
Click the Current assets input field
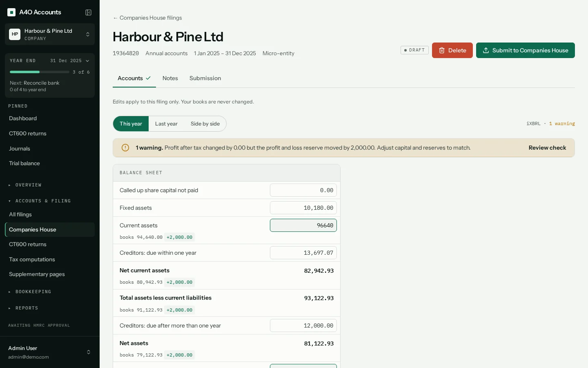tap(303, 225)
